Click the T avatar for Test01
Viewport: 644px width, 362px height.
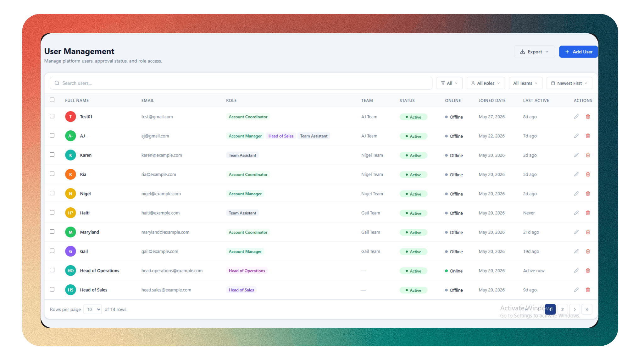point(70,117)
